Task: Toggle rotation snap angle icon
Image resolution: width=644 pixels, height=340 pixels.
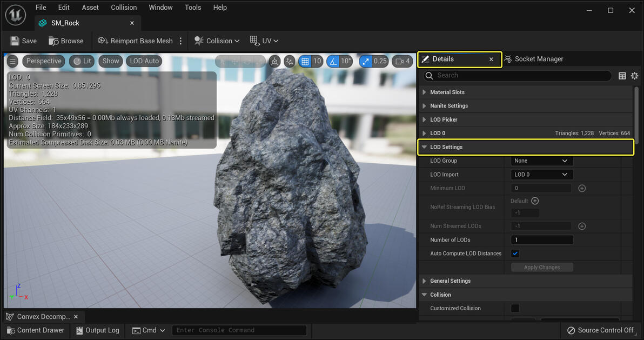Action: (334, 61)
